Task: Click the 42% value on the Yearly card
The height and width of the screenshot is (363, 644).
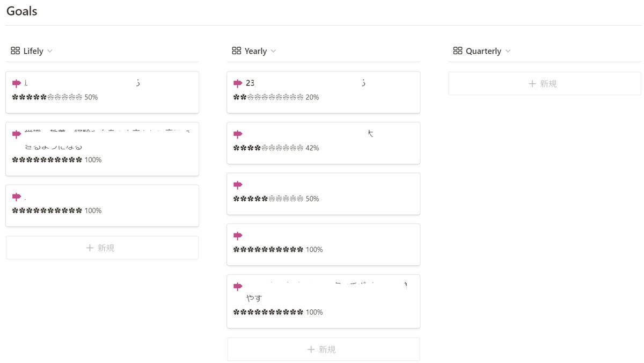Action: point(312,148)
